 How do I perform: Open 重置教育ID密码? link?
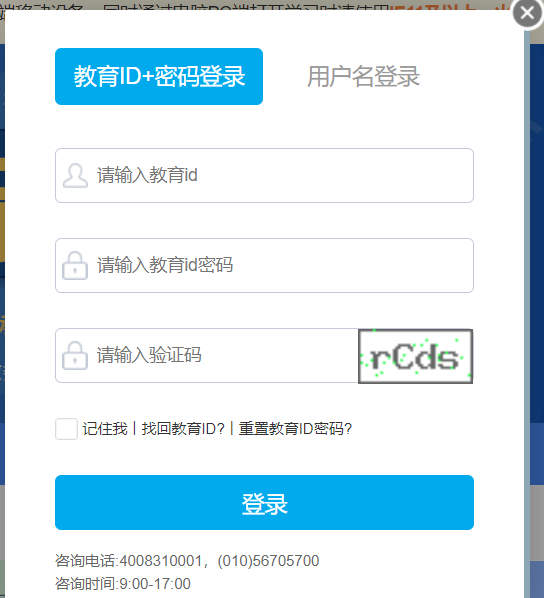coord(295,429)
